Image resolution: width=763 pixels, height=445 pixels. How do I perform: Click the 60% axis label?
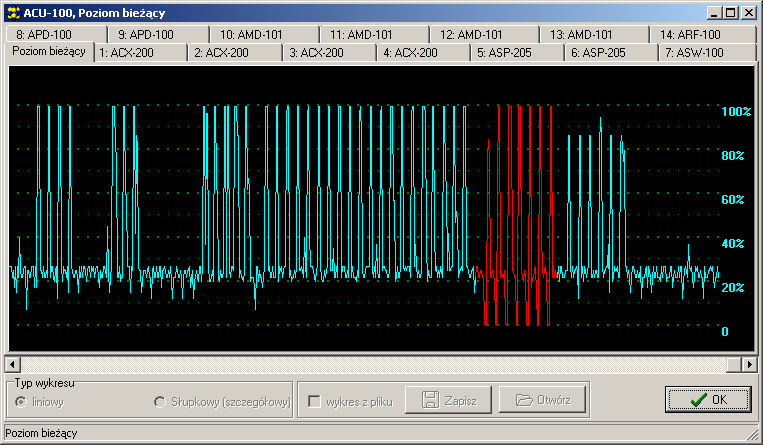click(x=732, y=200)
